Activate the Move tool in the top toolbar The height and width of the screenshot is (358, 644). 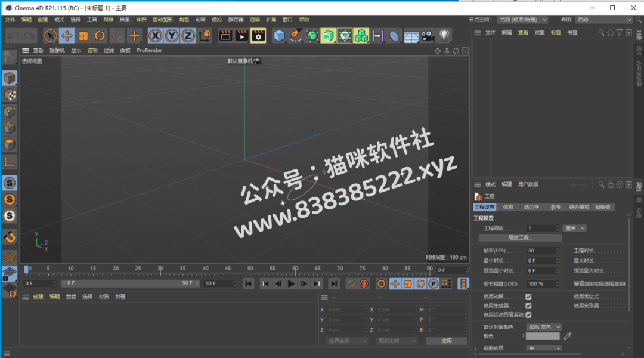point(67,36)
